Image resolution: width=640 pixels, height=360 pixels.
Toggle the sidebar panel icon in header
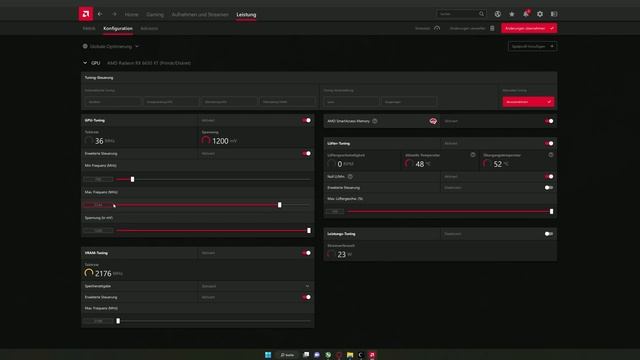(x=554, y=14)
